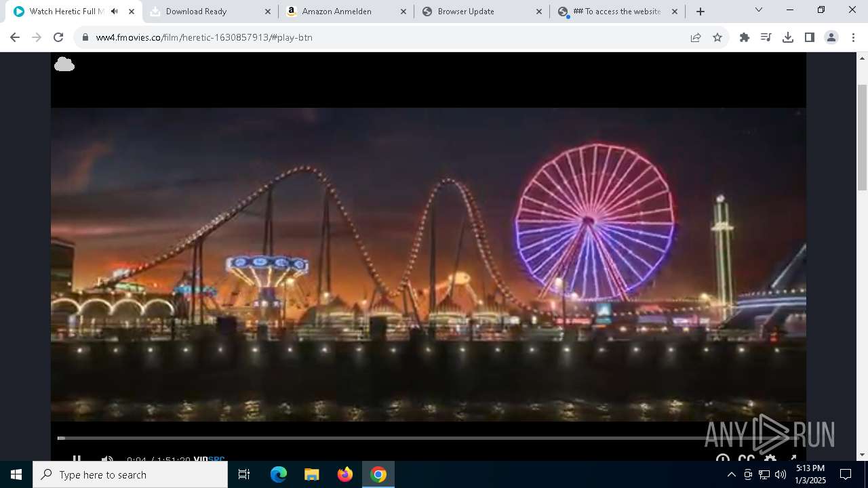Reload the fmovies page
This screenshot has height=488, width=868.
click(58, 37)
